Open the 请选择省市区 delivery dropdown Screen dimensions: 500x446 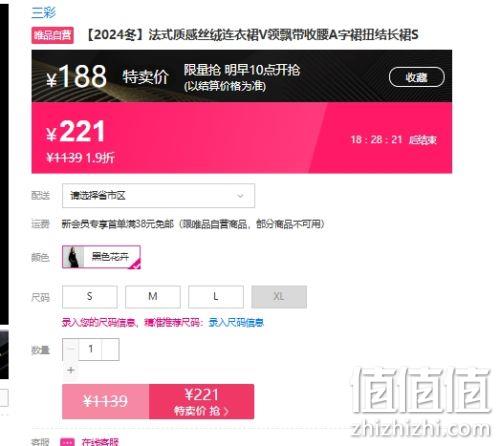click(158, 195)
